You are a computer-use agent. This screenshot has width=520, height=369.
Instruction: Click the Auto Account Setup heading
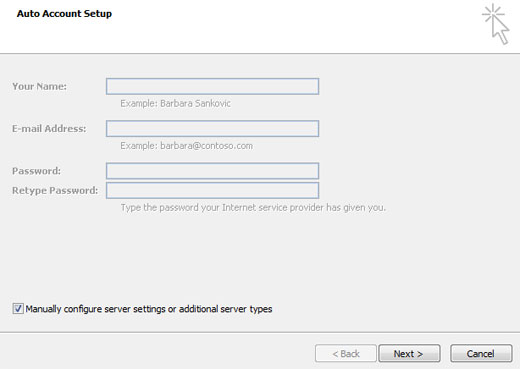pyautogui.click(x=64, y=14)
